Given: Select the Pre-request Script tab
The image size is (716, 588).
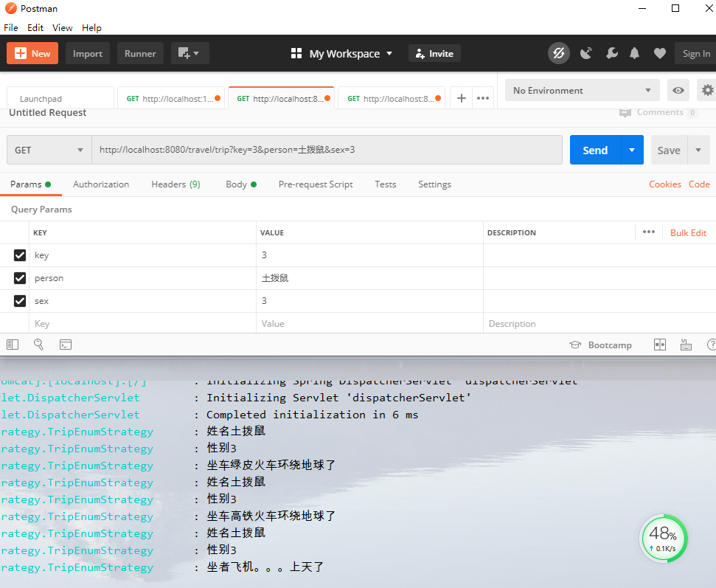Looking at the screenshot, I should (316, 184).
